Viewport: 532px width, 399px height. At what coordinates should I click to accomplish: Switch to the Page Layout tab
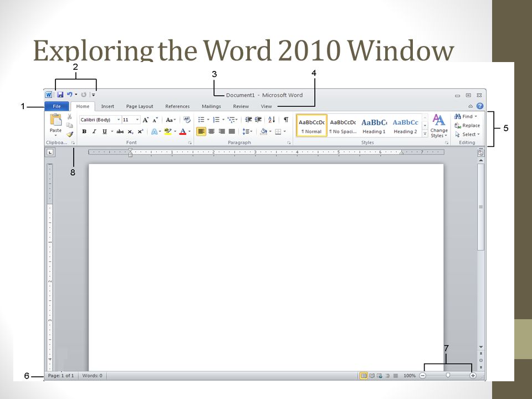coord(140,106)
